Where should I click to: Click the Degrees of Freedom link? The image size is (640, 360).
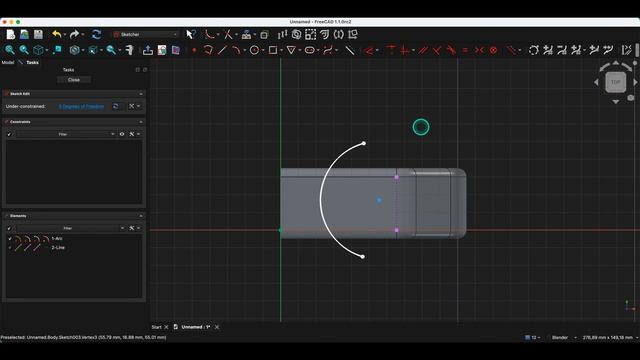[81, 107]
